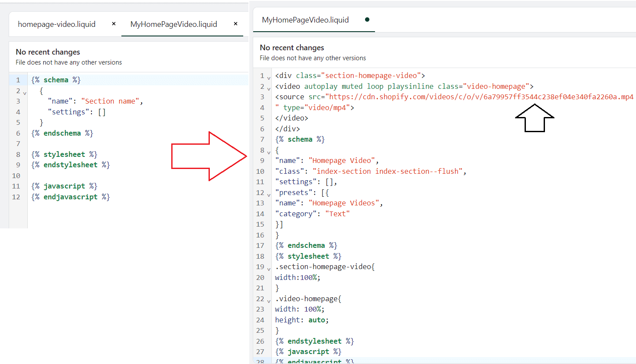Click 'No recent changes' heading in left editor
Viewport: 636px width, 364px height.
(48, 52)
